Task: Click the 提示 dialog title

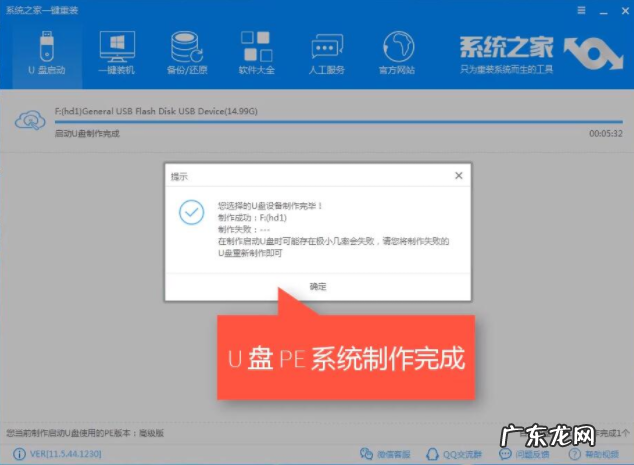Action: 179,176
